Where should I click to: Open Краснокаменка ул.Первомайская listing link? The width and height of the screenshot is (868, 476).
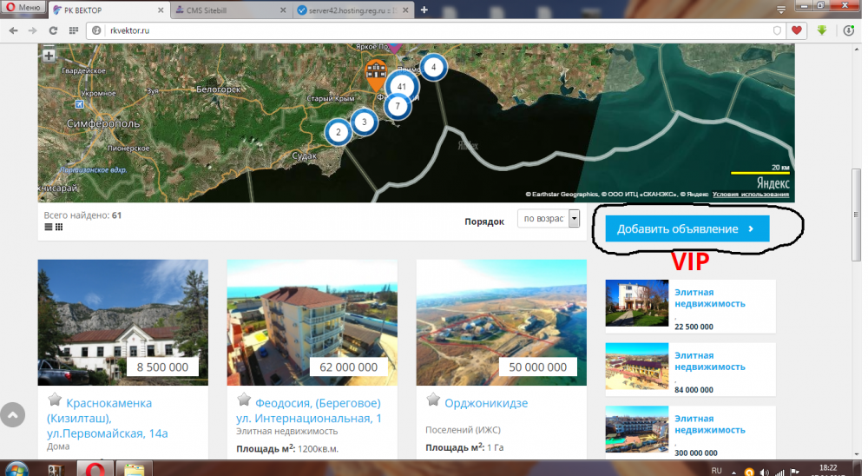point(108,419)
